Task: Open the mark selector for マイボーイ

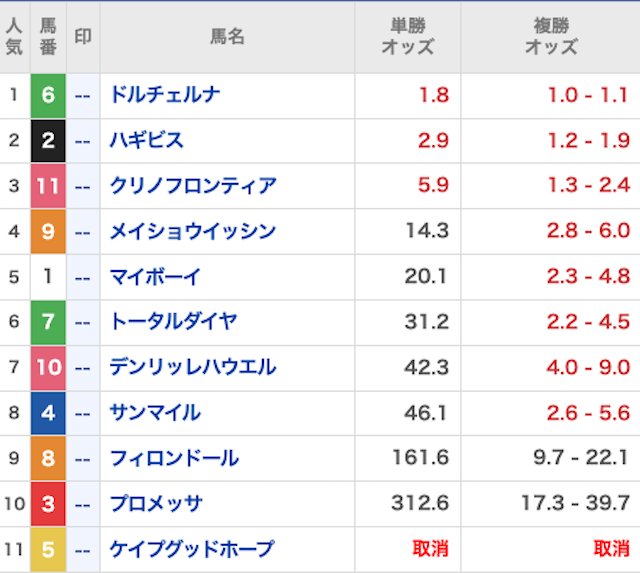Action: 83,277
